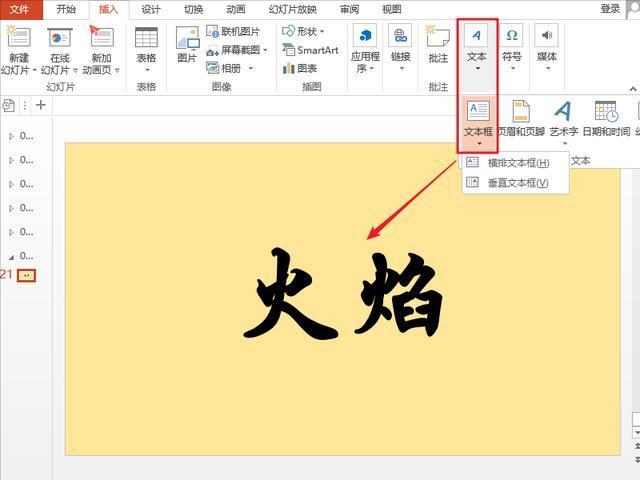Expand the second section in slide panel
Image resolution: width=640 pixels, height=480 pixels.
(x=11, y=160)
